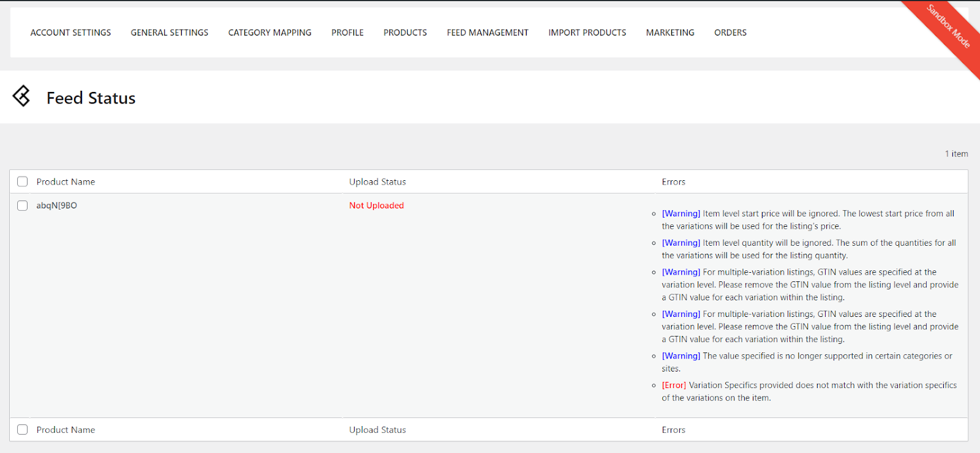The width and height of the screenshot is (980, 453).
Task: Click the red [Error] Variation Specifics message
Action: point(809,392)
